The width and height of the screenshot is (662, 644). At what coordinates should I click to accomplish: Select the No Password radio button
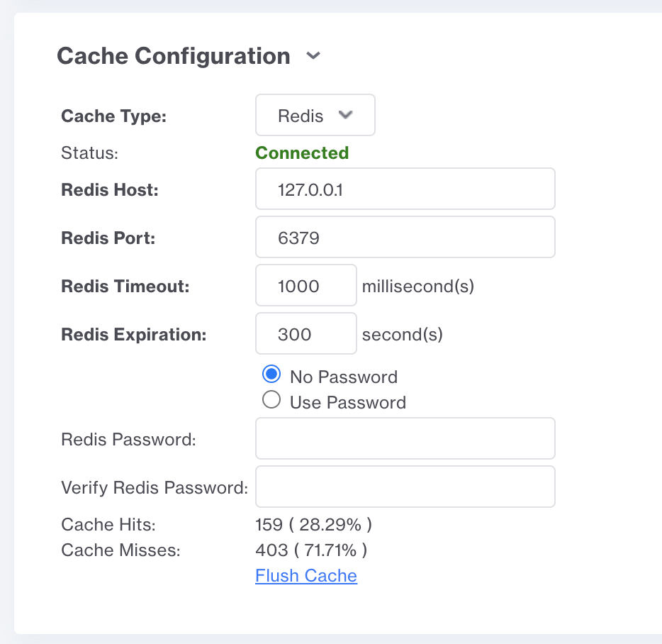[271, 374]
